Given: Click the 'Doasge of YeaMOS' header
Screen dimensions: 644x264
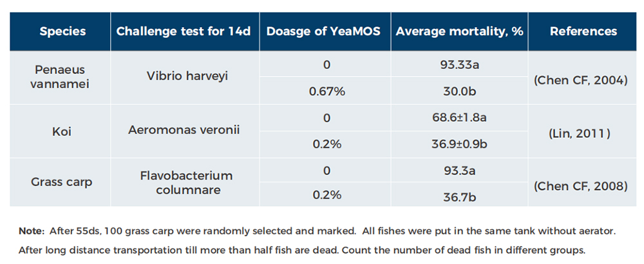Looking at the screenshot, I should [x=325, y=32].
